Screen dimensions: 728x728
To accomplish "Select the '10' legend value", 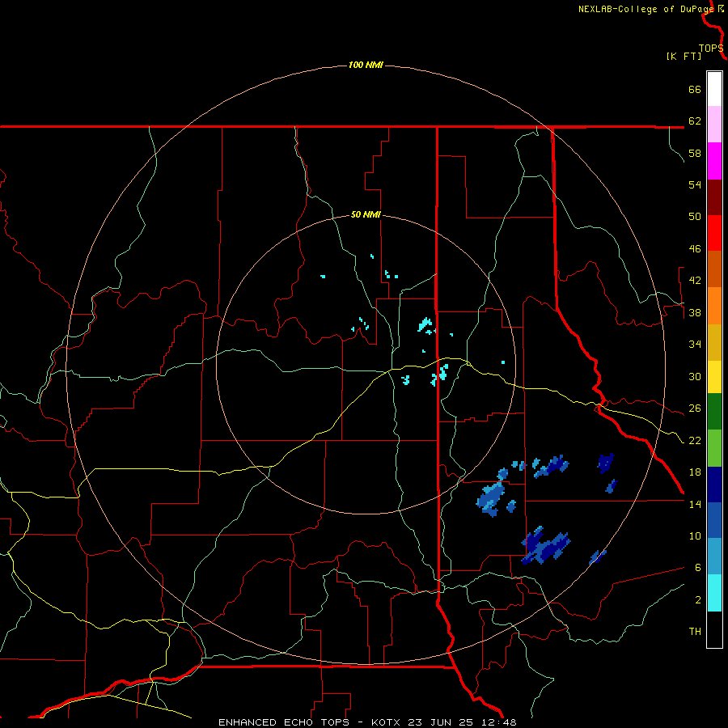I will pyautogui.click(x=695, y=535).
